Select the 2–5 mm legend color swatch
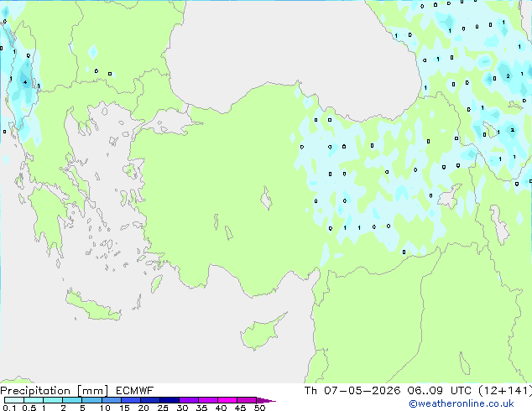The height and width of the screenshot is (411, 532). [x=72, y=400]
